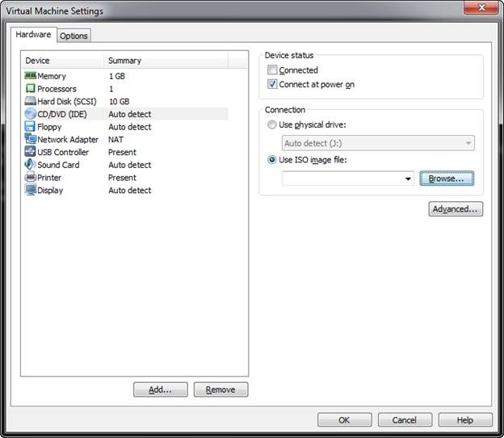This screenshot has height=438, width=504.
Task: Click Auto detect summary for Display
Action: tap(130, 190)
